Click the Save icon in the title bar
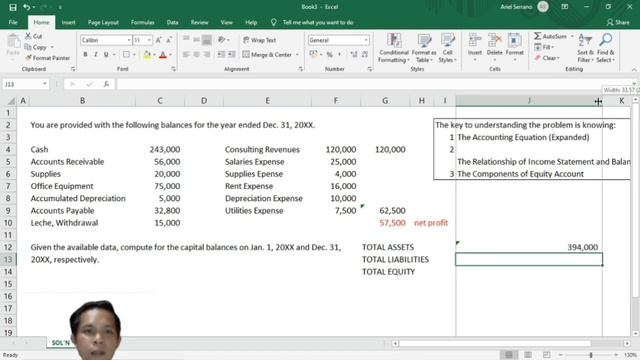 (x=13, y=7)
